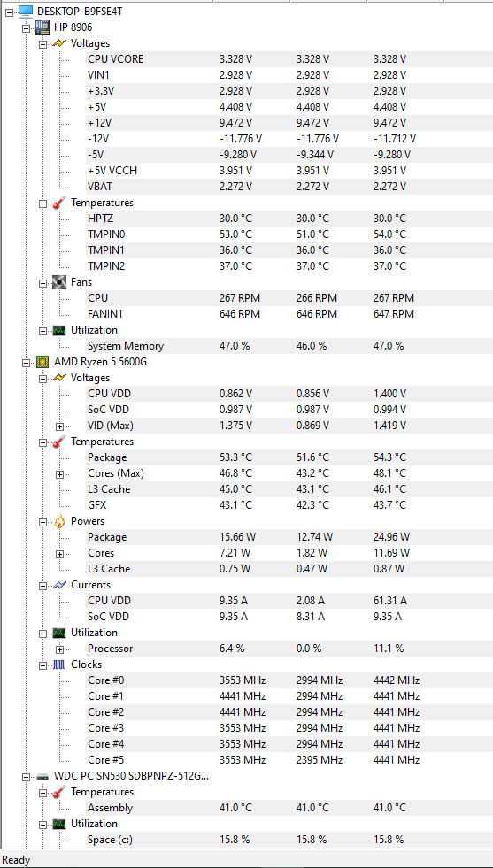
Task: Click the flame icon next to Powers
Action: 59,521
